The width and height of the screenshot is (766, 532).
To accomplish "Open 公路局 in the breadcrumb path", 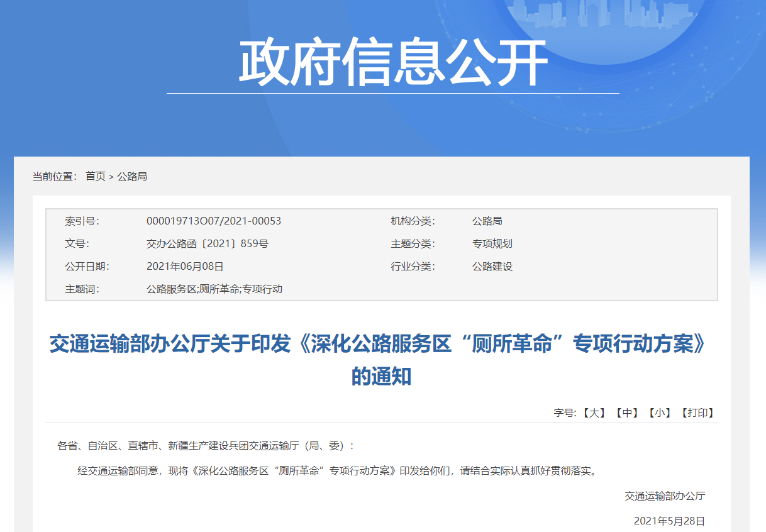I will (x=132, y=177).
